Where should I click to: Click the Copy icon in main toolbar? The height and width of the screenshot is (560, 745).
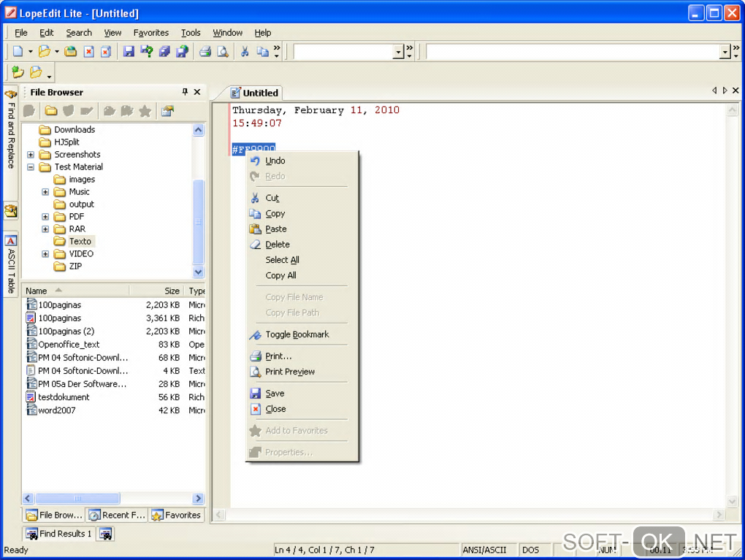262,52
